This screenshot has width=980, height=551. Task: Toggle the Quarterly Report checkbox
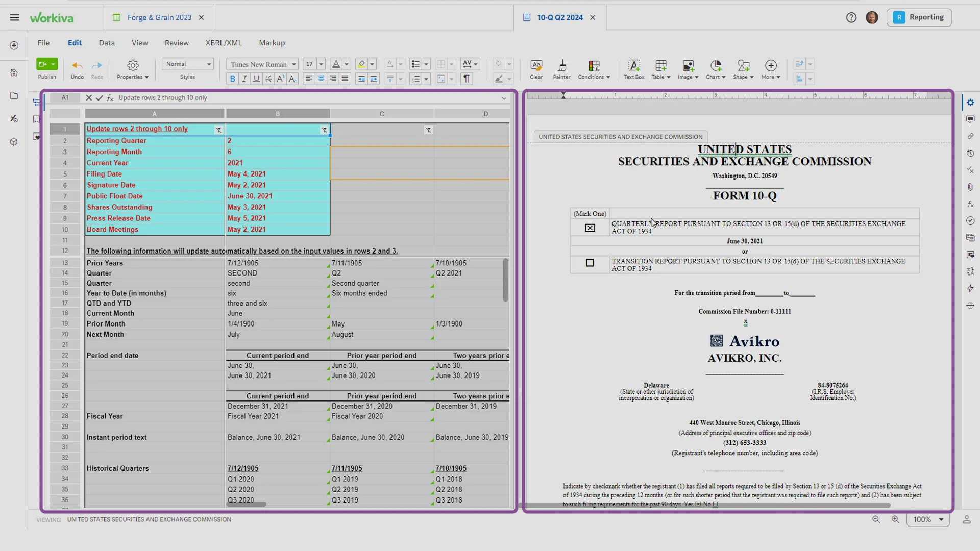tap(590, 228)
